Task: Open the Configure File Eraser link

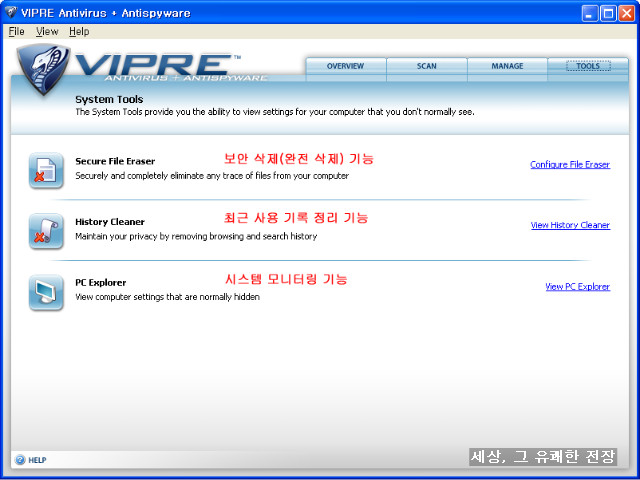Action: [x=570, y=164]
